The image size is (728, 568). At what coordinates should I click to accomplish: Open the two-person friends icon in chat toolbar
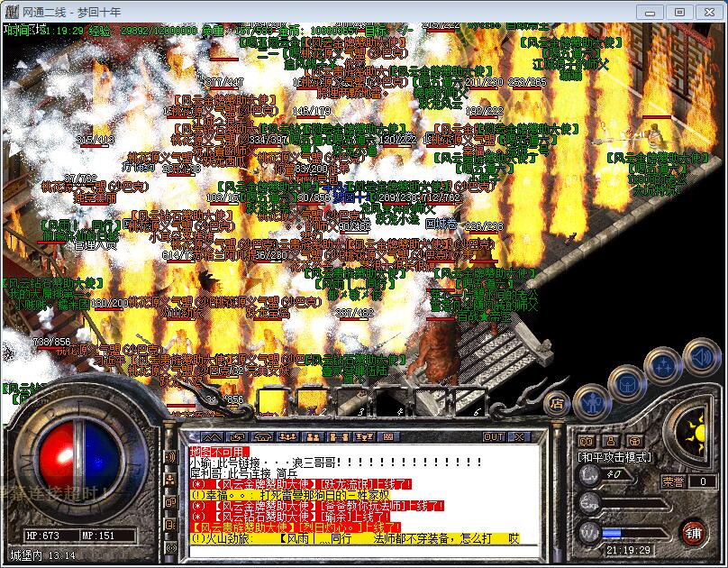[x=313, y=437]
